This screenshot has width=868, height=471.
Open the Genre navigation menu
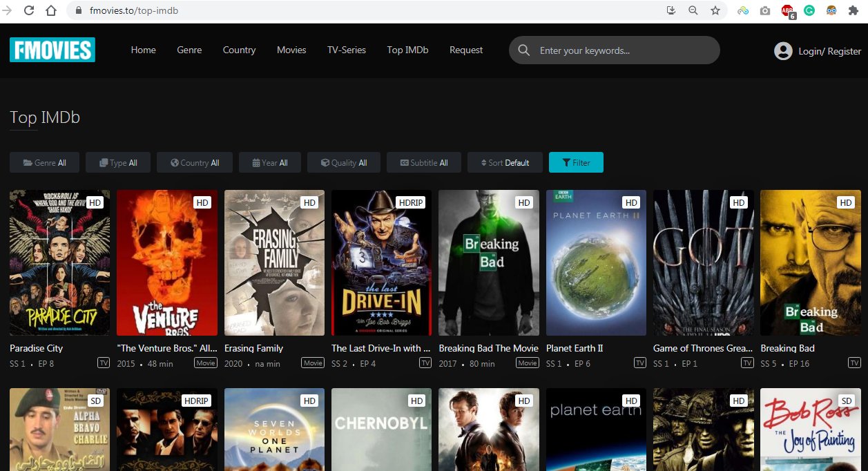[189, 50]
